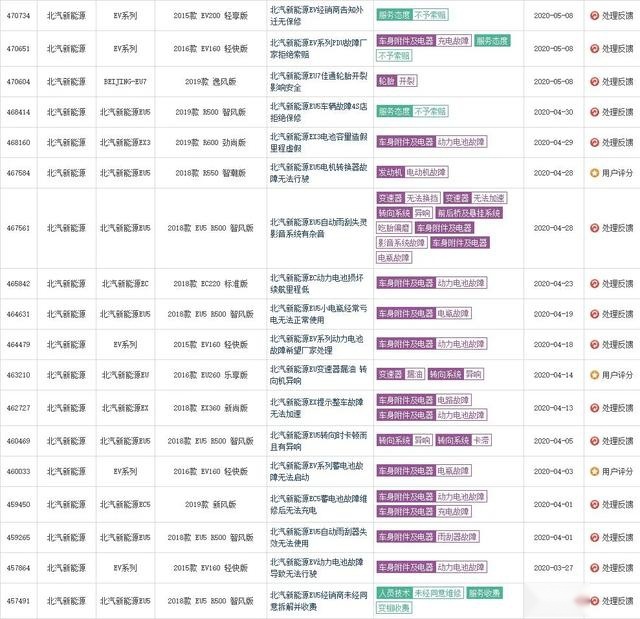Click the red status icon in row 460469
This screenshot has width=640, height=619.
click(x=594, y=441)
